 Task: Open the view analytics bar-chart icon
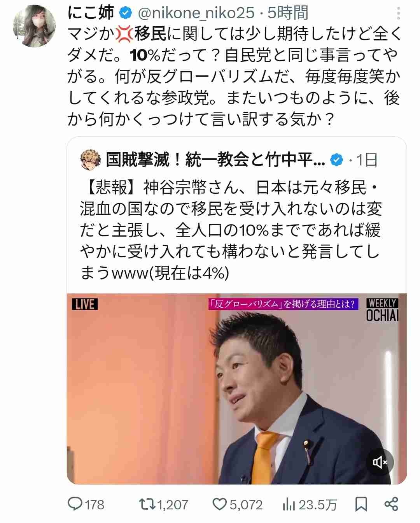[x=289, y=504]
